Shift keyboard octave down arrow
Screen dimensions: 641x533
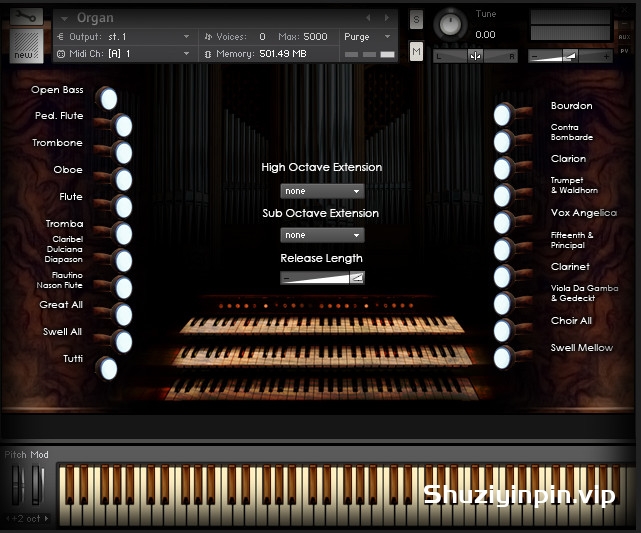pos(8,519)
